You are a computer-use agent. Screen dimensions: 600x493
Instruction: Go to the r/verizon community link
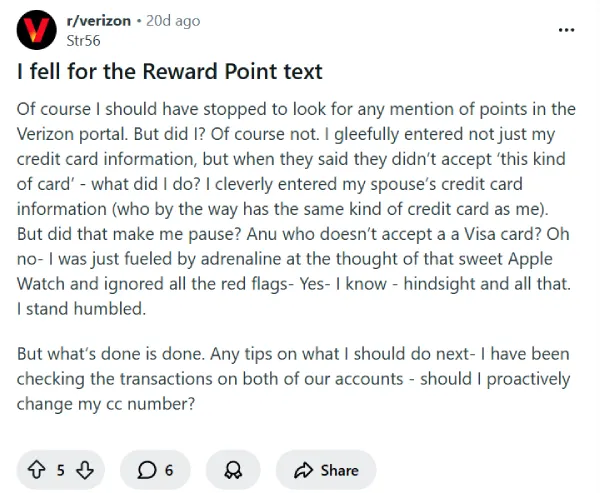click(101, 21)
